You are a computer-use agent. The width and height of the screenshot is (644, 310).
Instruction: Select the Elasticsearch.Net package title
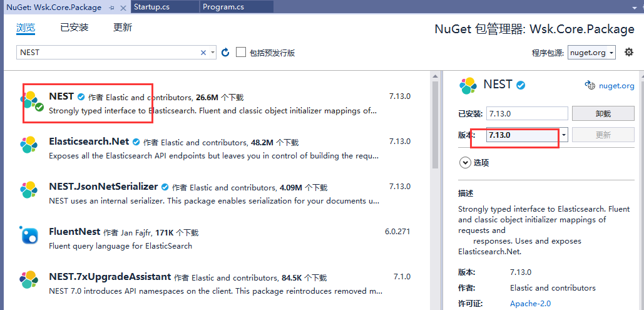pos(89,142)
